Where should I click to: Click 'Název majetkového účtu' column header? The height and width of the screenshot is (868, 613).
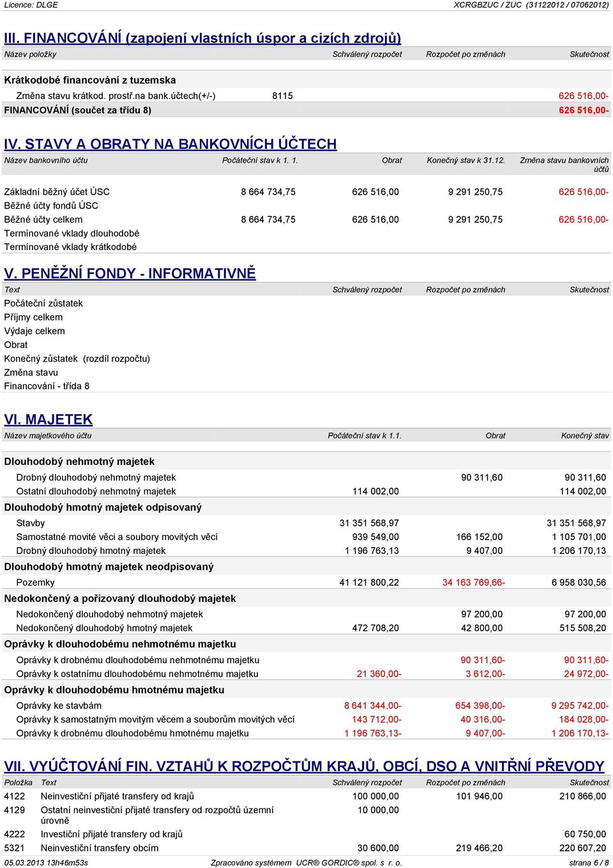(x=48, y=436)
